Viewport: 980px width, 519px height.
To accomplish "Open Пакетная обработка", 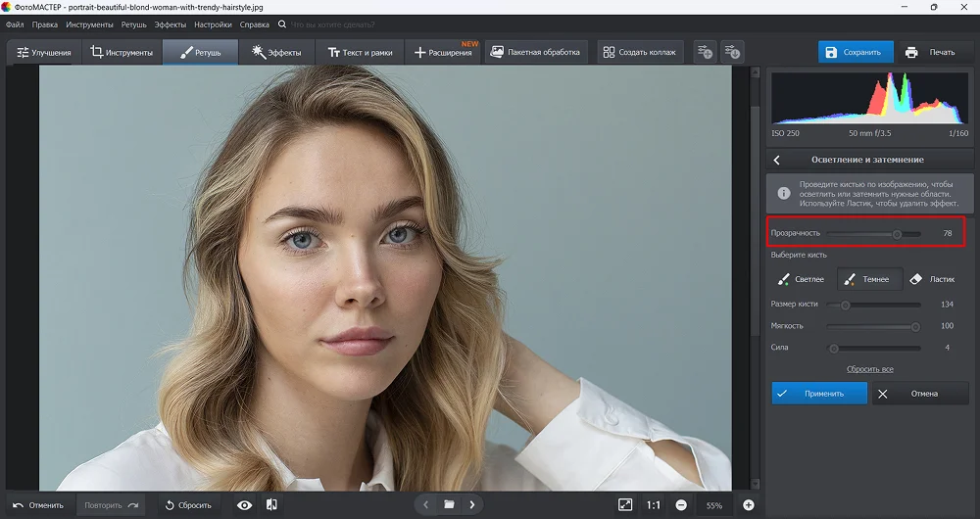I will [536, 53].
